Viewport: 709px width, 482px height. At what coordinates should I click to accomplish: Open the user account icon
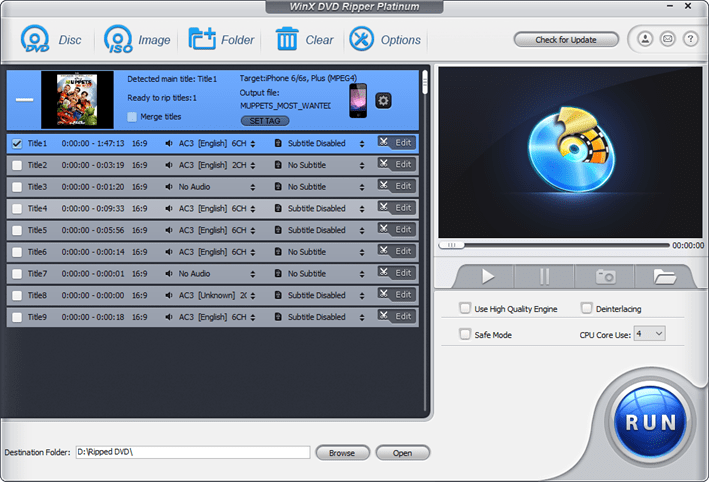click(645, 39)
